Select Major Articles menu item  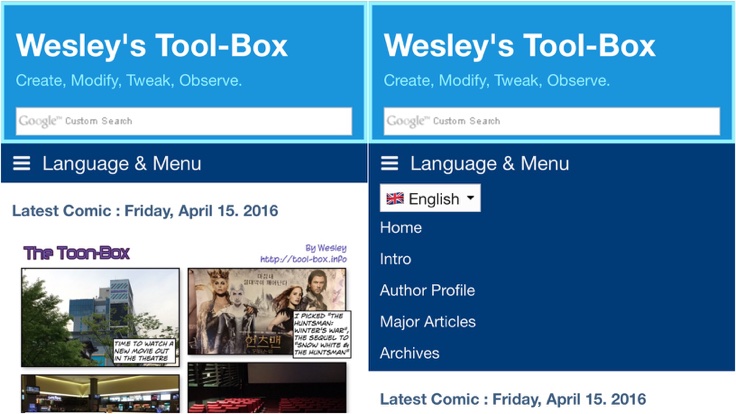(x=428, y=322)
